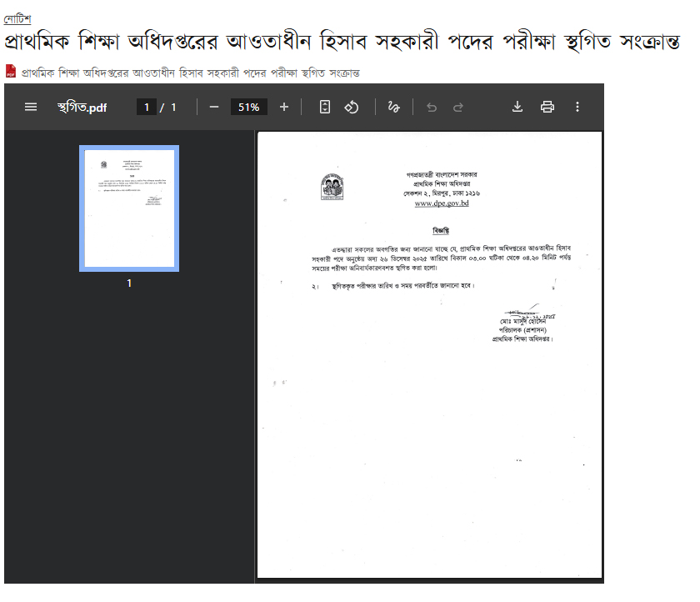Open the নোটিশ link at top

[17, 19]
